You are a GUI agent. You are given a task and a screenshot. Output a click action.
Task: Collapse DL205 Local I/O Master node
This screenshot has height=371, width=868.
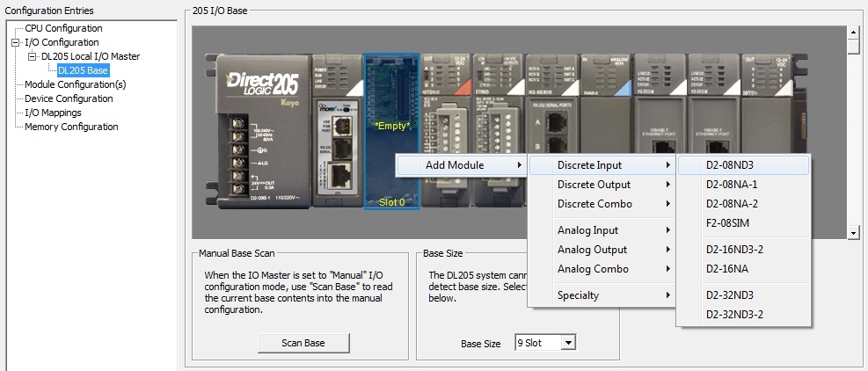(x=32, y=56)
